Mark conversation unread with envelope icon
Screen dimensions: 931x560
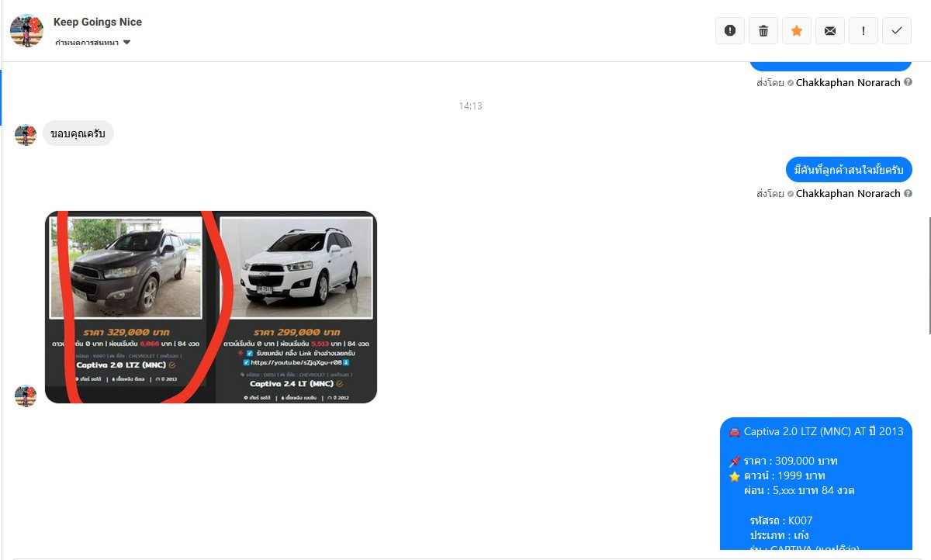click(830, 30)
